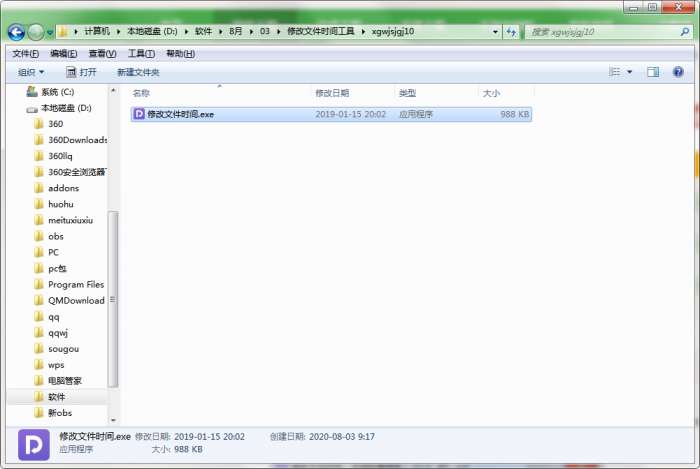Open address bar history dropdown
This screenshot has height=469, width=700.
pos(495,32)
